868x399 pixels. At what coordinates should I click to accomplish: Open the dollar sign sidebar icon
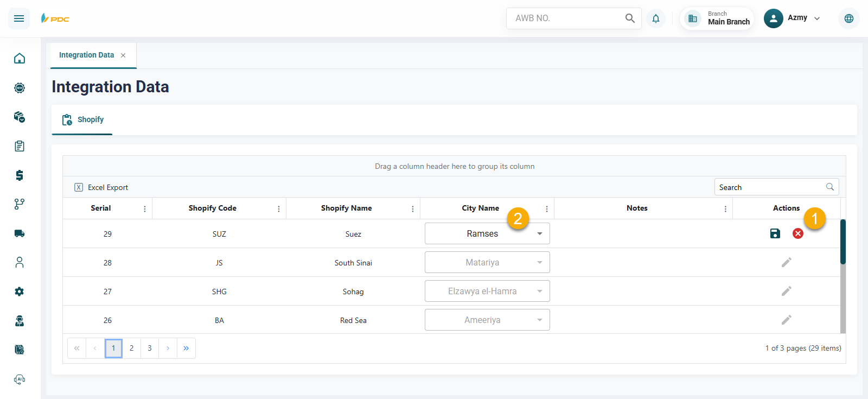click(x=20, y=175)
